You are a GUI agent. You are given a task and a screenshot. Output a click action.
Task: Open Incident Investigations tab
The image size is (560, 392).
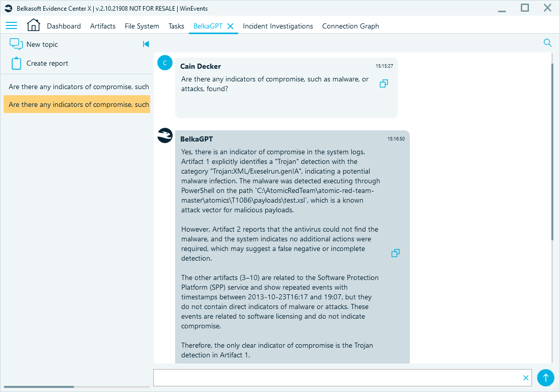pos(277,26)
